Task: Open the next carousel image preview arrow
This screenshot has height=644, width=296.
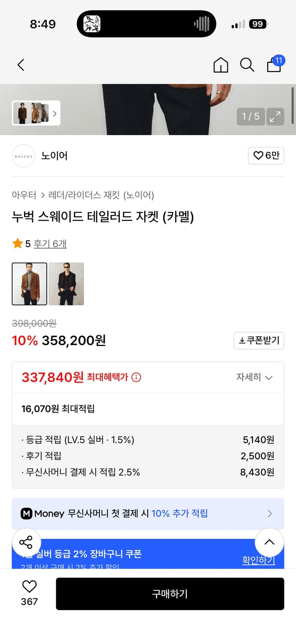Action: 54,113
